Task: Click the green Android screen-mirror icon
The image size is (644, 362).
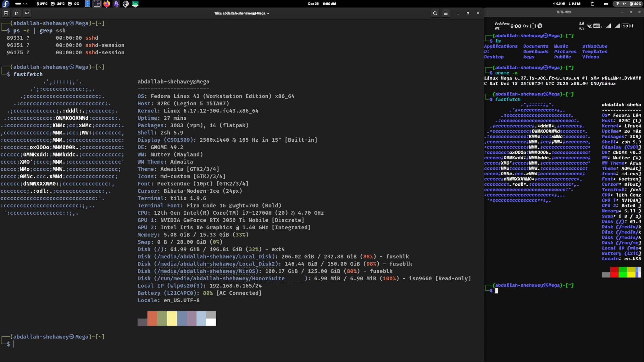Action: pos(135,4)
